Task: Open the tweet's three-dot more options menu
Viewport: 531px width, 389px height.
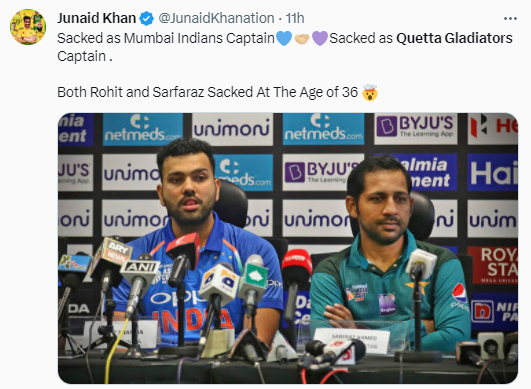Action: coord(510,19)
